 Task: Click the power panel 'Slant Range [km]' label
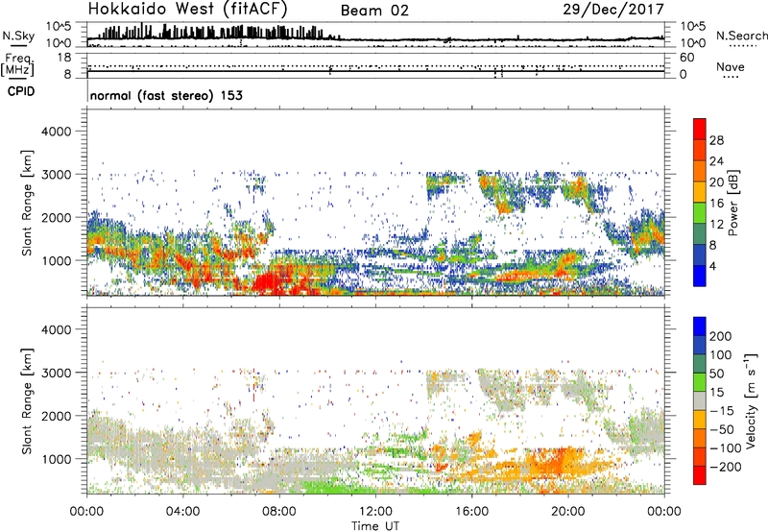coord(27,203)
